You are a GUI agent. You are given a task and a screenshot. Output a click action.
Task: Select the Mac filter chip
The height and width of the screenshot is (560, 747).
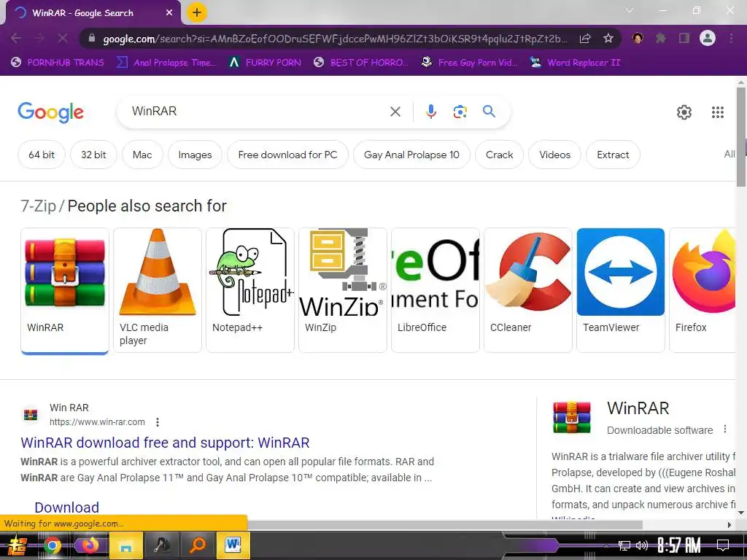(142, 155)
